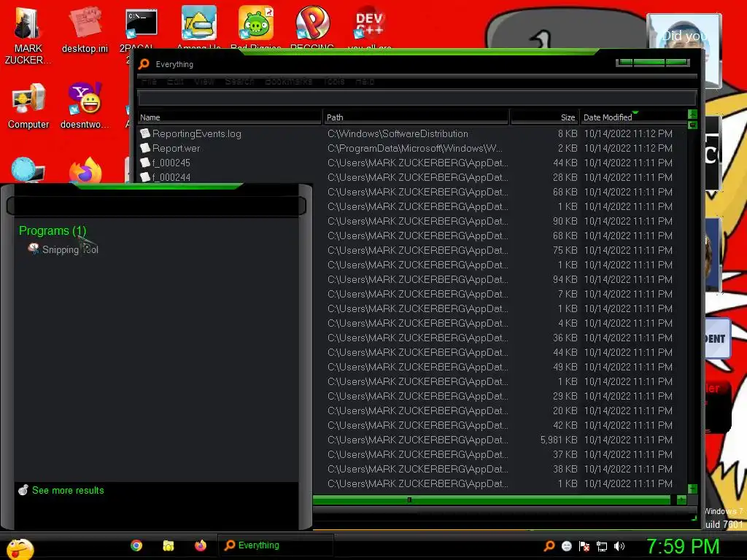
Task: Click the 5,981 KB size cell
Action: (559, 440)
